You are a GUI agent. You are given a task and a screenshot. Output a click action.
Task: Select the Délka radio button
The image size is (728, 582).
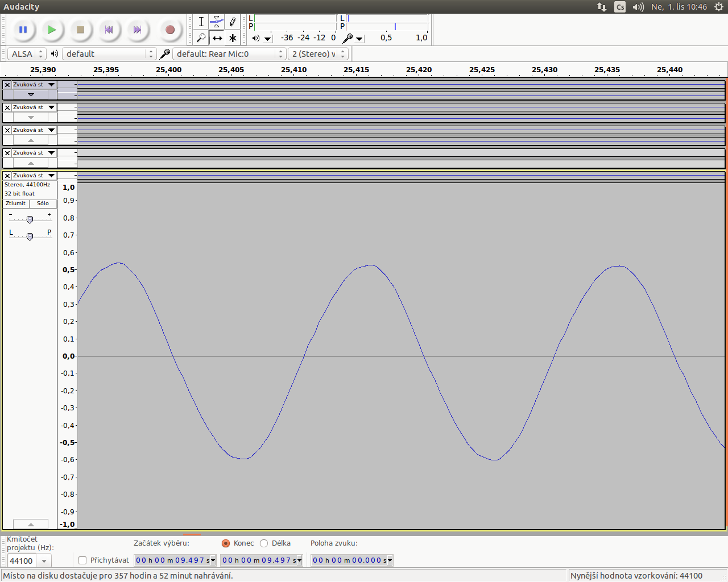264,543
